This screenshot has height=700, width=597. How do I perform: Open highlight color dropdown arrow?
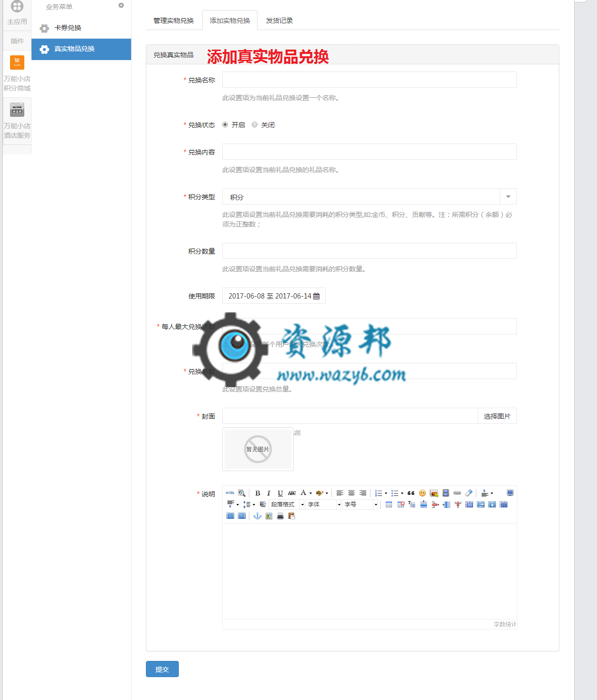(x=327, y=493)
